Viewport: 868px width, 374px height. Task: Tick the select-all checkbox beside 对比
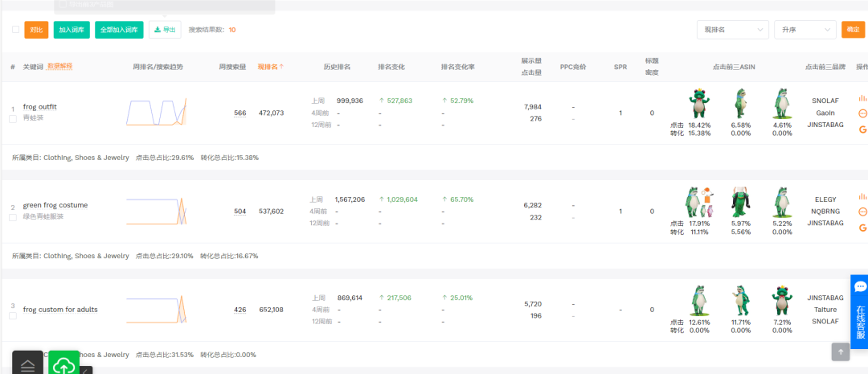(x=15, y=30)
